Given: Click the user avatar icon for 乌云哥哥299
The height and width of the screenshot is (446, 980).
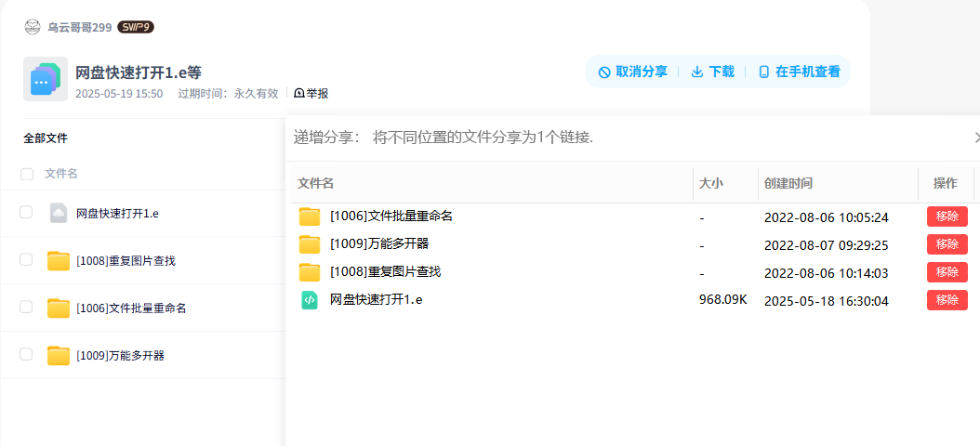Looking at the screenshot, I should coord(33,27).
